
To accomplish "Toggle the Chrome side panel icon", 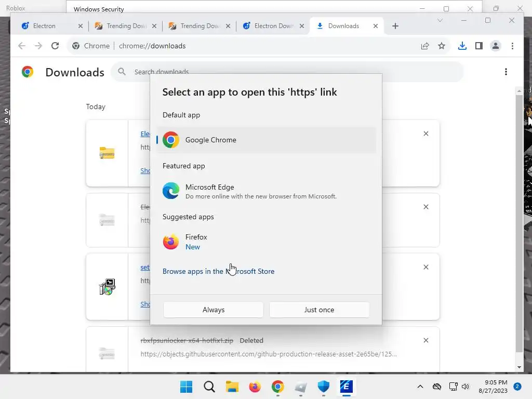I will 479,46.
